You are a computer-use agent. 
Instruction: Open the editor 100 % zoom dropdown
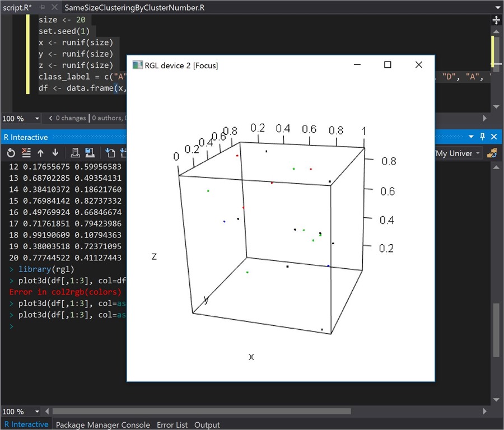coord(37,118)
